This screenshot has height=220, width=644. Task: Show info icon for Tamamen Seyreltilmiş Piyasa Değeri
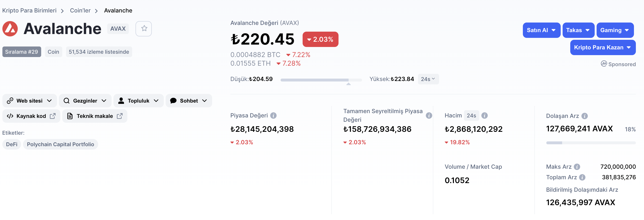429,115
